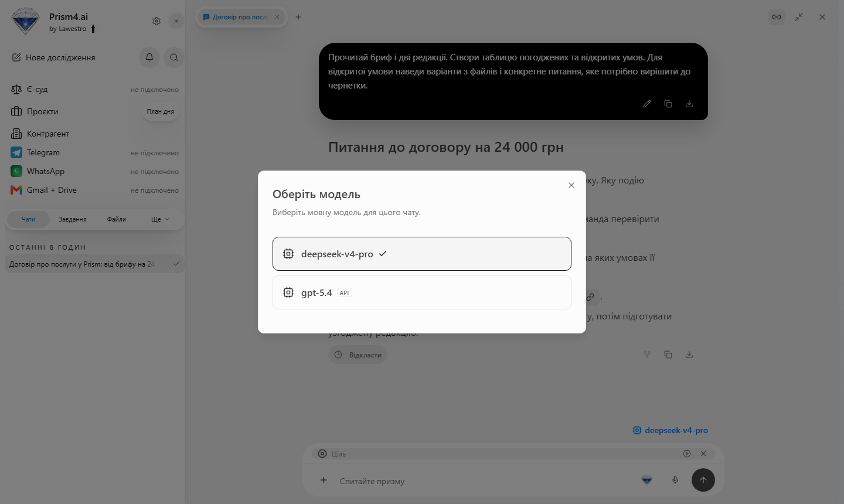This screenshot has height=504, width=844.
Task: Select the deepseek-v4-pro model option
Action: pyautogui.click(x=422, y=254)
